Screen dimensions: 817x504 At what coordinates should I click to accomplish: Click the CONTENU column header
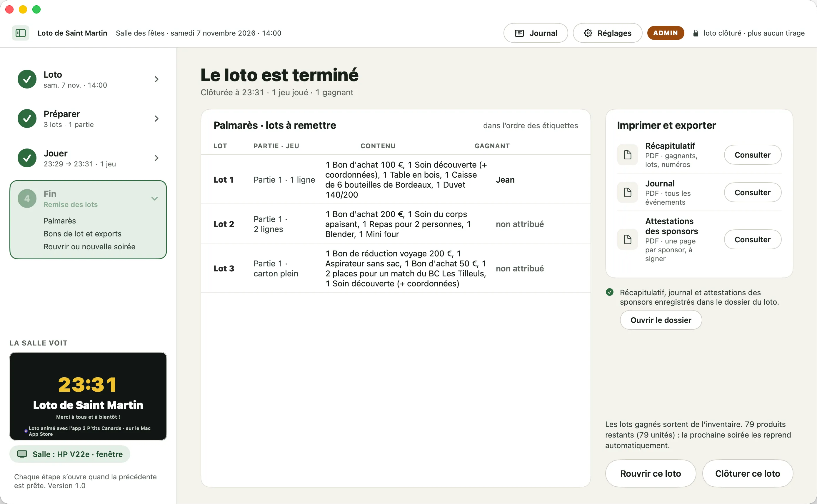[378, 146]
